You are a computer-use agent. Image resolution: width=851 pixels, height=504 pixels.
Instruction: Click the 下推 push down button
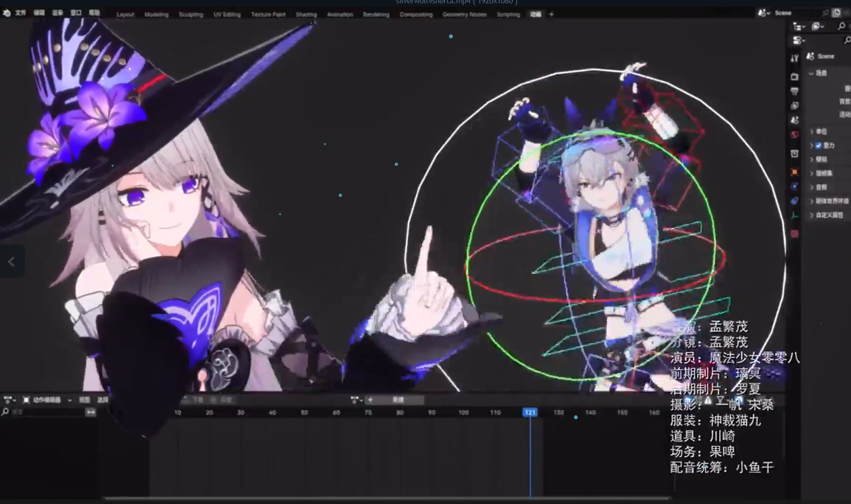point(198,400)
